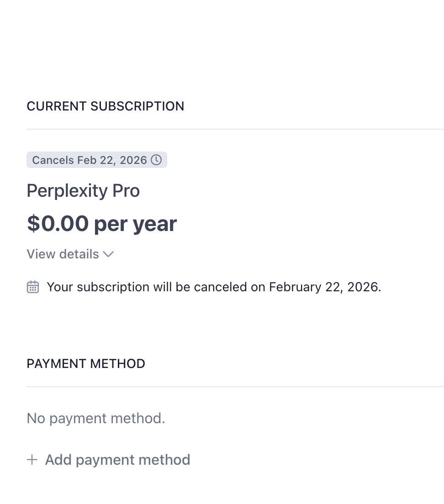
Task: Click the clock icon in the cancellation badge
Action: (x=156, y=160)
